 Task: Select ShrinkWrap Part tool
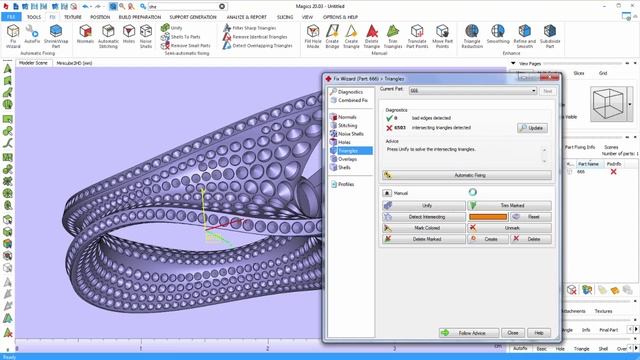pyautogui.click(x=56, y=36)
